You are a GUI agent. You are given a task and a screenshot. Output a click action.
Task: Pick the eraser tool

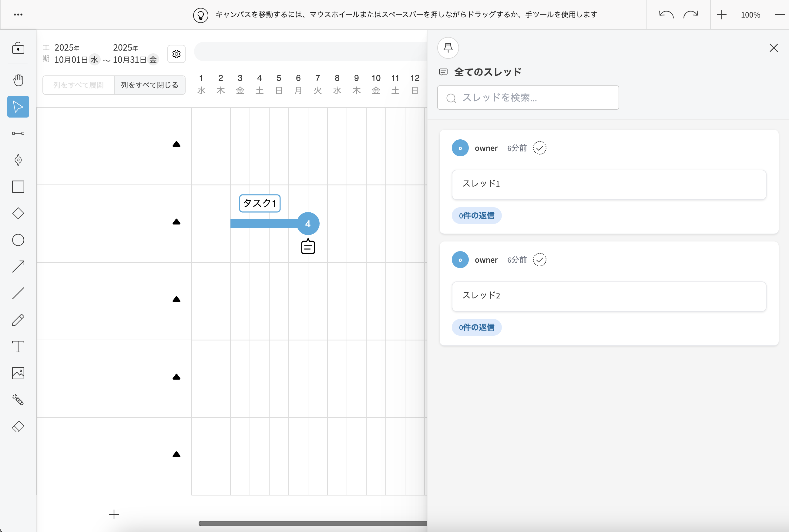coord(18,427)
